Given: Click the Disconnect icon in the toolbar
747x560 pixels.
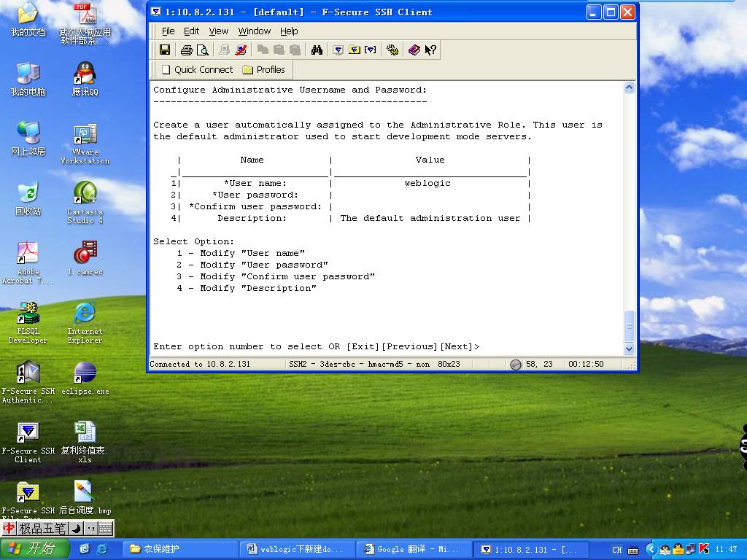Looking at the screenshot, I should (x=241, y=50).
